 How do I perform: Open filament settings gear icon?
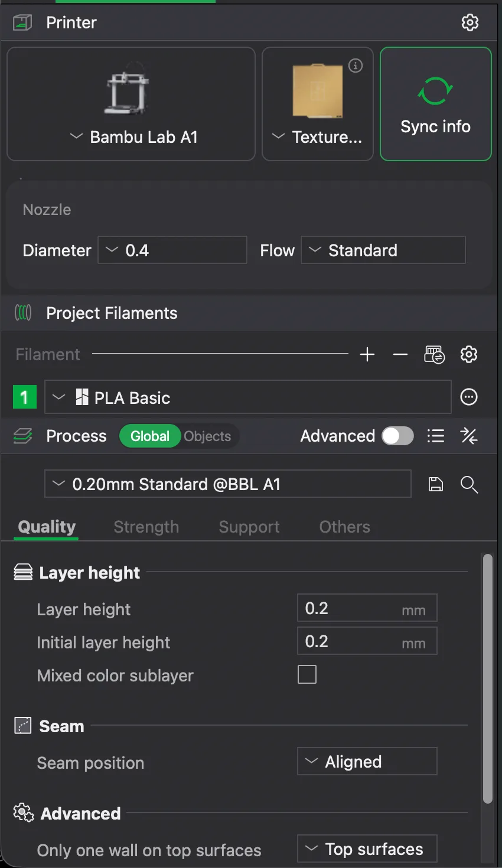(469, 354)
